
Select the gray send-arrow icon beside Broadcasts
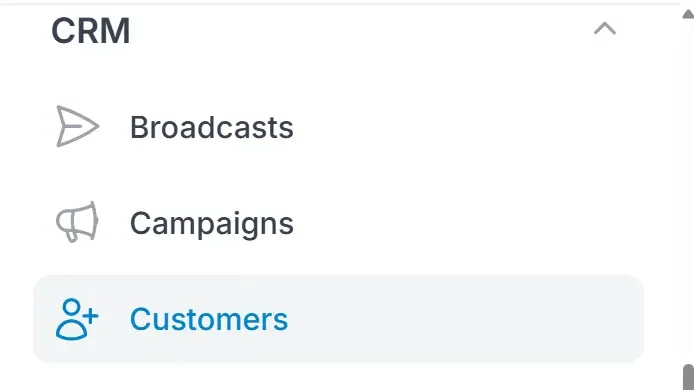point(77,127)
